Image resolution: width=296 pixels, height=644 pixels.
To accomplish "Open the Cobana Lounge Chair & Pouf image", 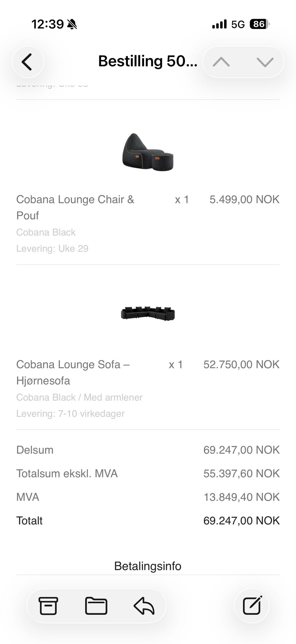I will coord(148,152).
